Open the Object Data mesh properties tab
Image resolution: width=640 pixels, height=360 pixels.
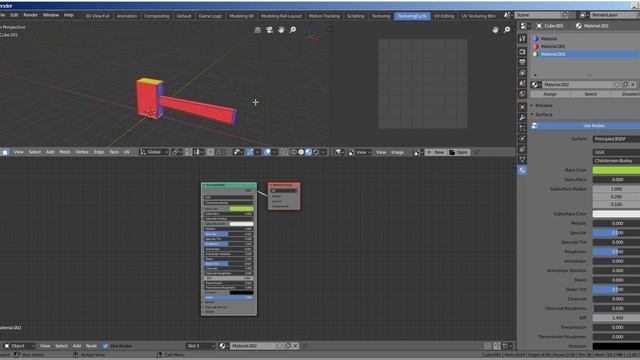click(x=522, y=160)
